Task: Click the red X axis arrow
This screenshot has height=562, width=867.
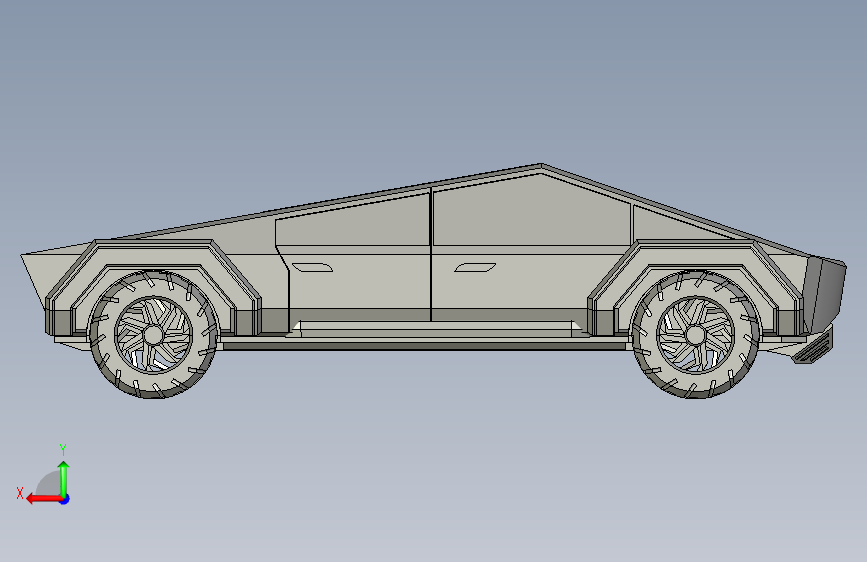Action: 44,499
